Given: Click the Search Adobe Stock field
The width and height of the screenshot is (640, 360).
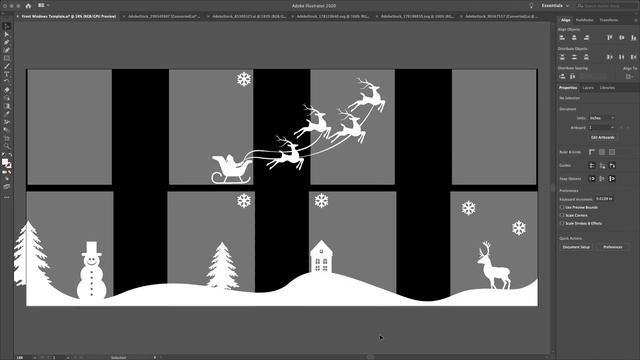Looking at the screenshot, I should point(607,6).
